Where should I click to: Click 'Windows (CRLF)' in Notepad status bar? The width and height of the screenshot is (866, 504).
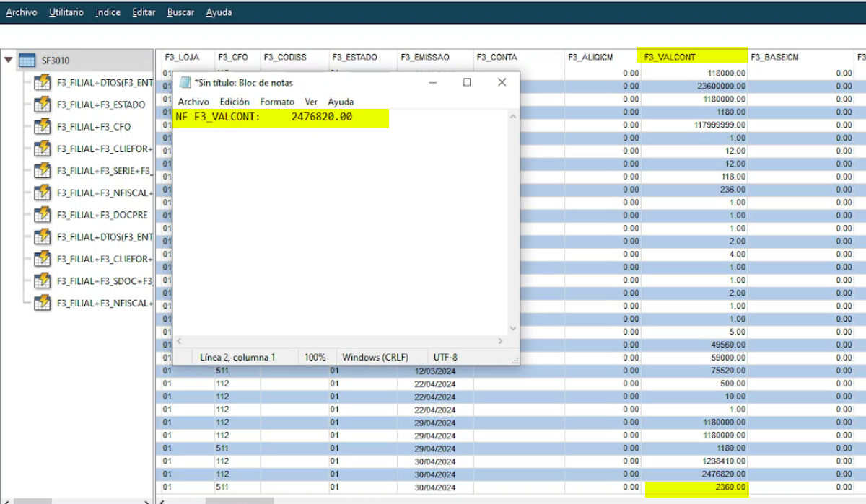[x=375, y=357]
